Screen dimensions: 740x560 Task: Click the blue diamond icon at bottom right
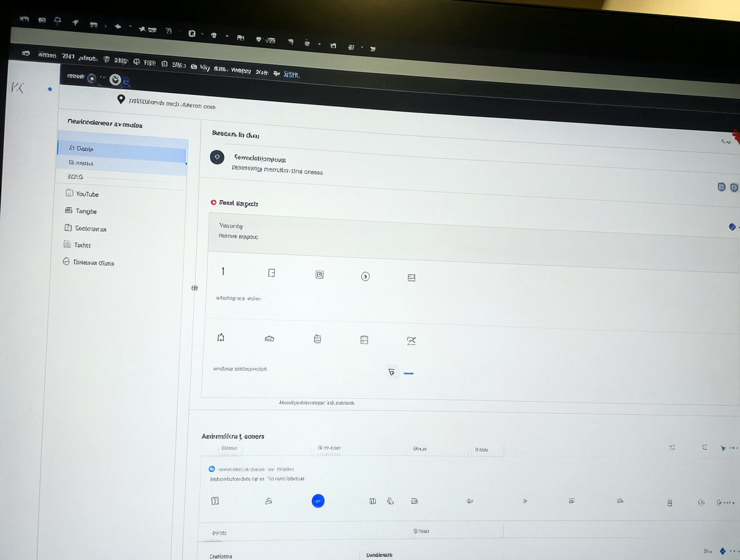coord(722,551)
